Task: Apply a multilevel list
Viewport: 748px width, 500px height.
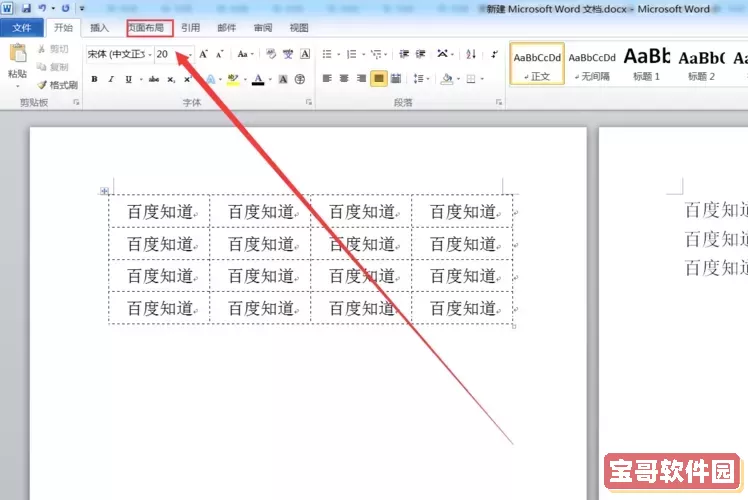Action: pyautogui.click(x=376, y=54)
